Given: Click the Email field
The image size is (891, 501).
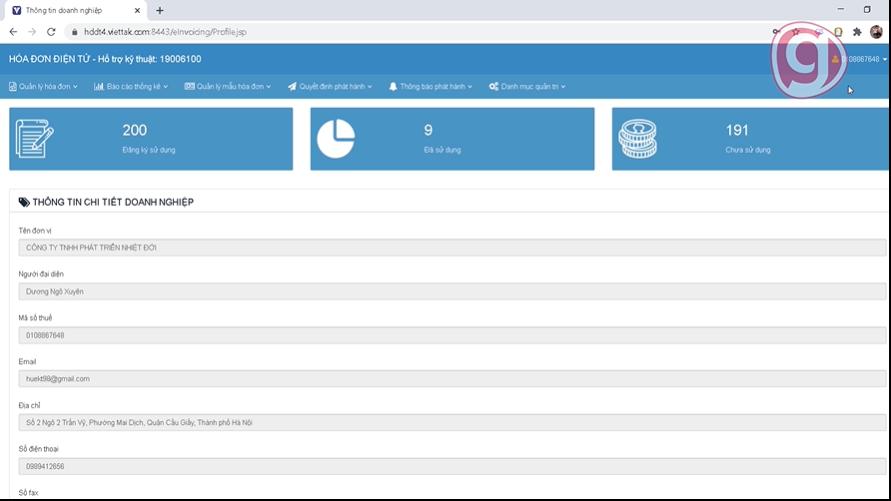Looking at the screenshot, I should click(x=452, y=379).
